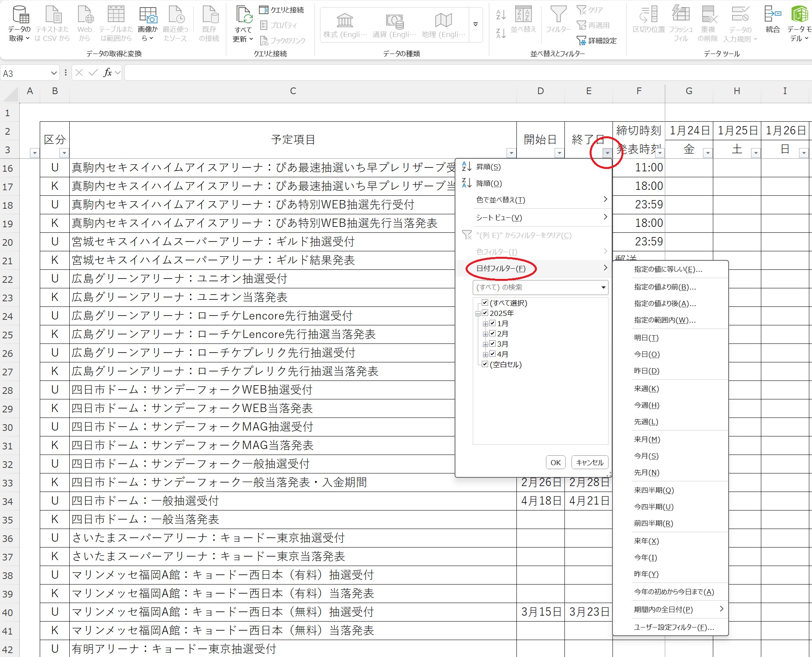
Task: Select 来月(M) date filter
Action: coord(670,440)
